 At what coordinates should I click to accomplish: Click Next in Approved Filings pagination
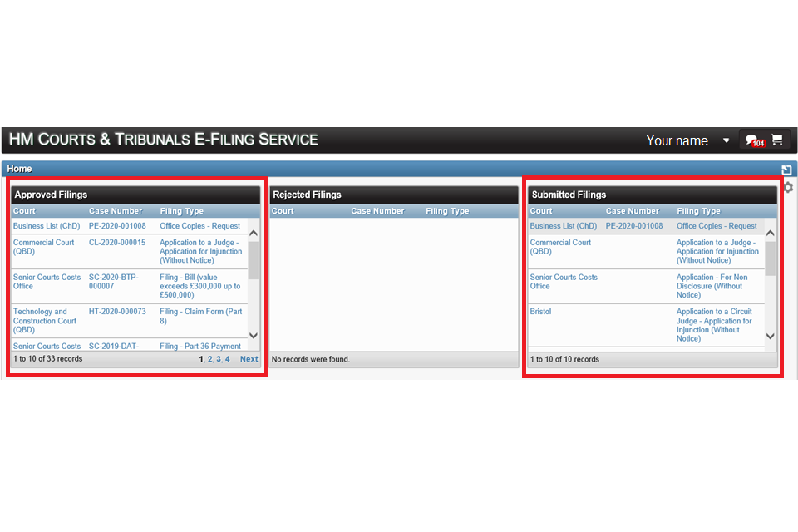click(x=249, y=359)
